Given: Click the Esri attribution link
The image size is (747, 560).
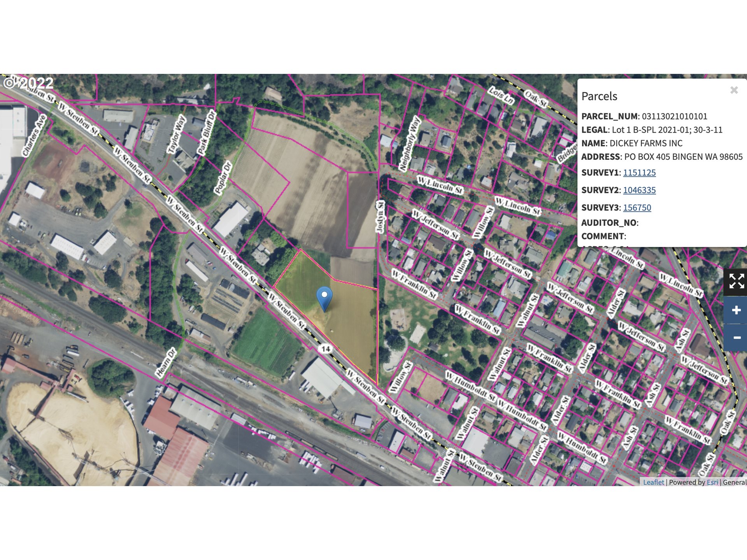Looking at the screenshot, I should [x=712, y=482].
